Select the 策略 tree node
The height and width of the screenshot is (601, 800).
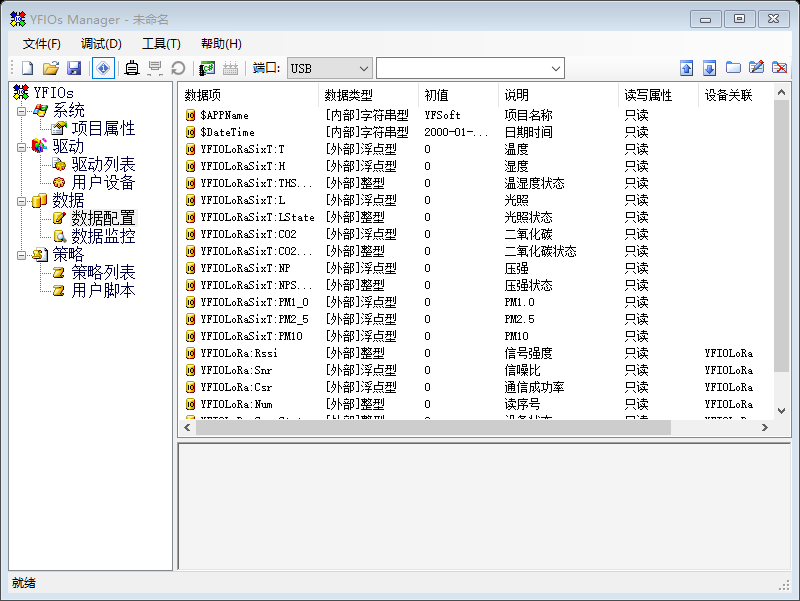(68, 254)
